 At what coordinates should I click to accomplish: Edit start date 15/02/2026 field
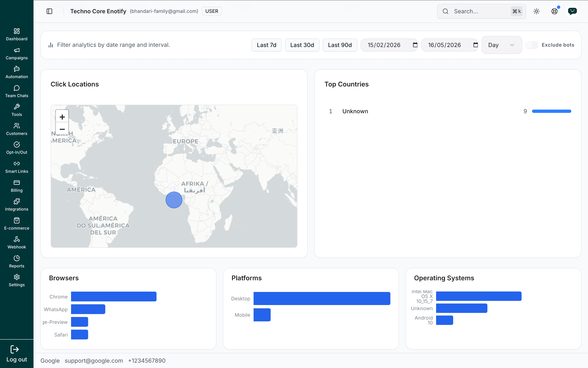click(389, 45)
